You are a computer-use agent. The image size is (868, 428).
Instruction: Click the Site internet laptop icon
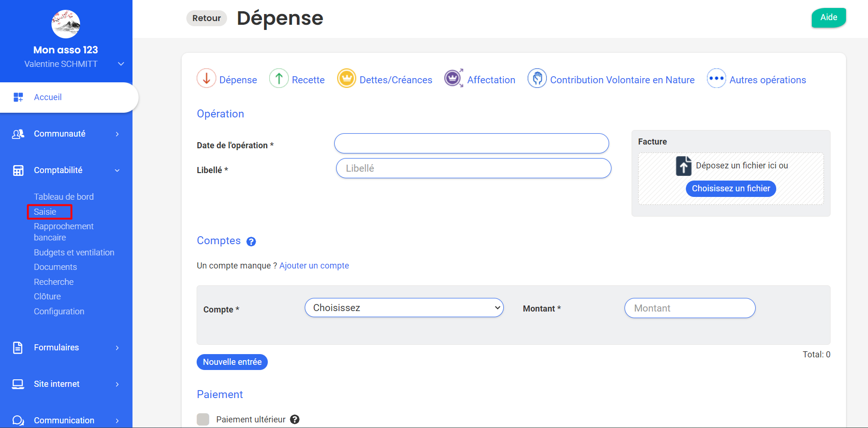pos(18,384)
